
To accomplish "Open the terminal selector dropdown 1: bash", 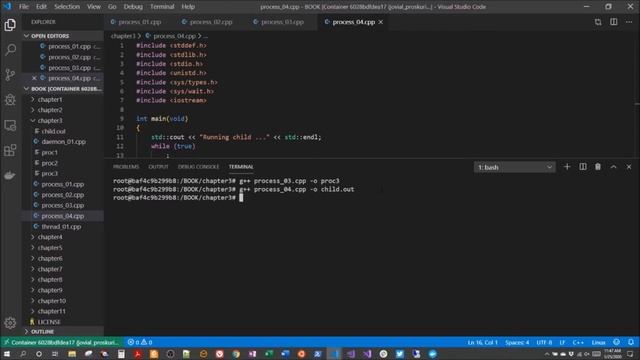I will click(515, 167).
